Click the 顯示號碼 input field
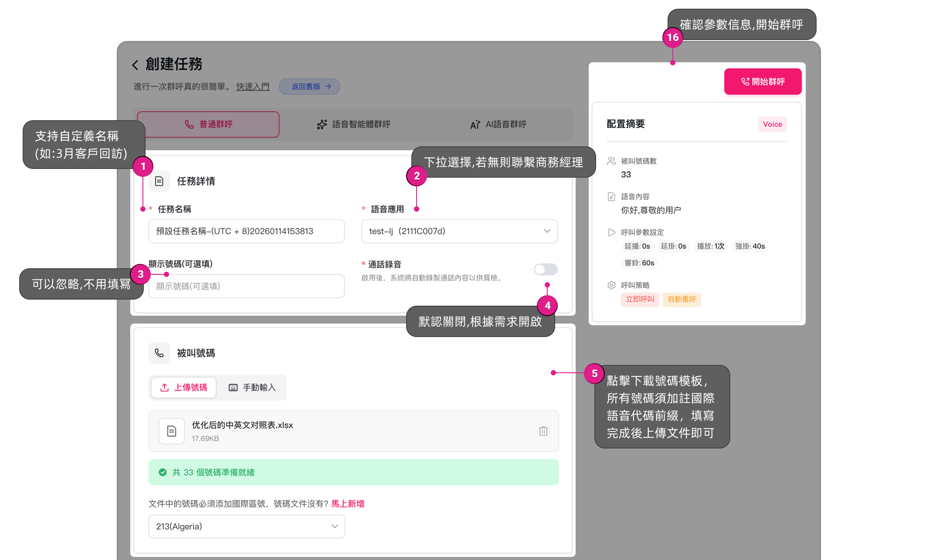 (x=246, y=286)
